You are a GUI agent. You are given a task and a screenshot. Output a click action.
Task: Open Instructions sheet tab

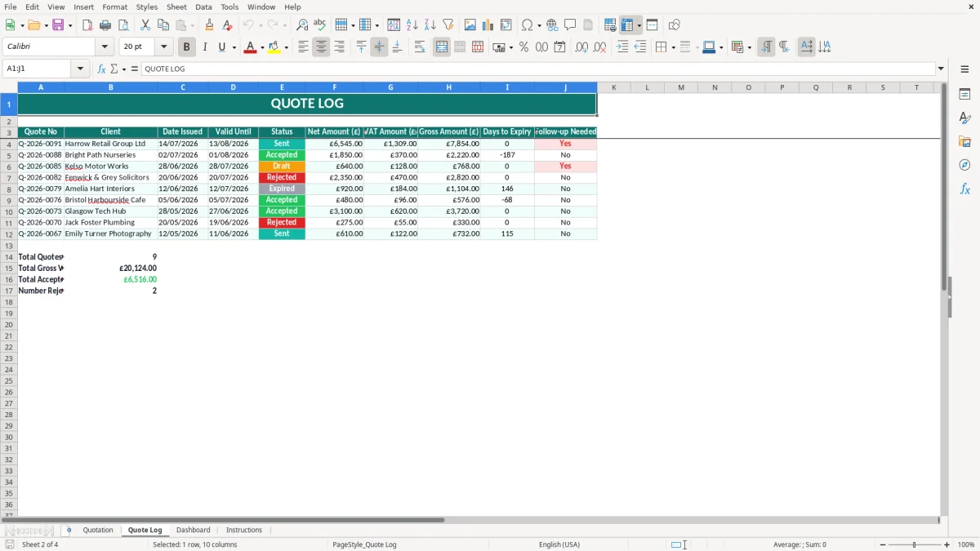(244, 531)
